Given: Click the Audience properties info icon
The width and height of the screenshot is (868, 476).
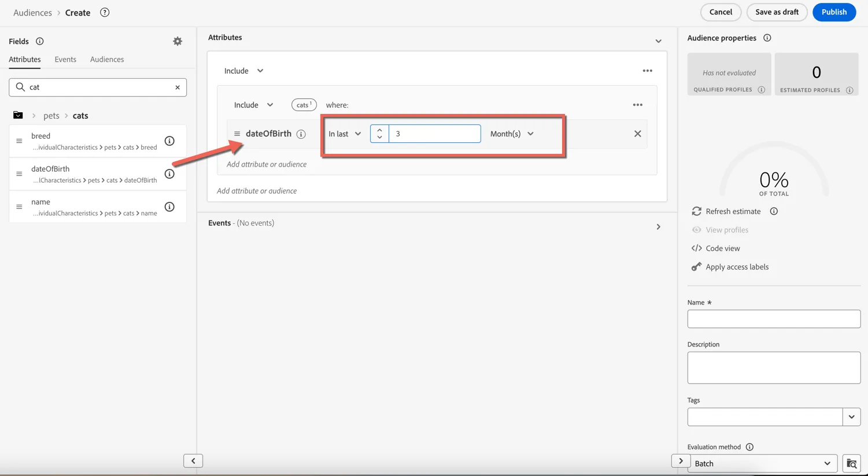Looking at the screenshot, I should [767, 38].
